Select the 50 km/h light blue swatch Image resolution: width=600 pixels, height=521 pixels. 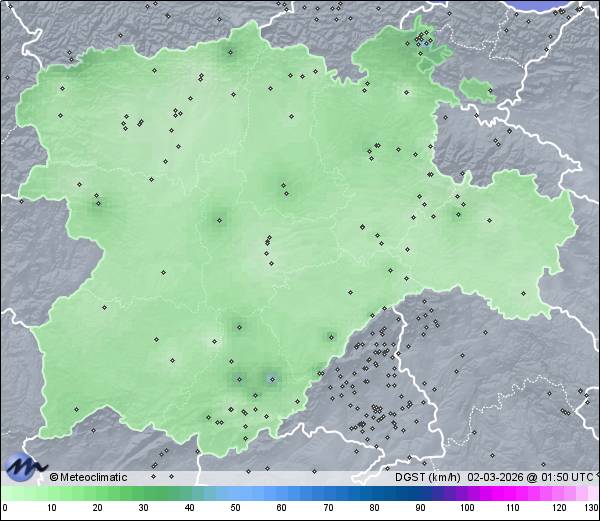(x=235, y=493)
